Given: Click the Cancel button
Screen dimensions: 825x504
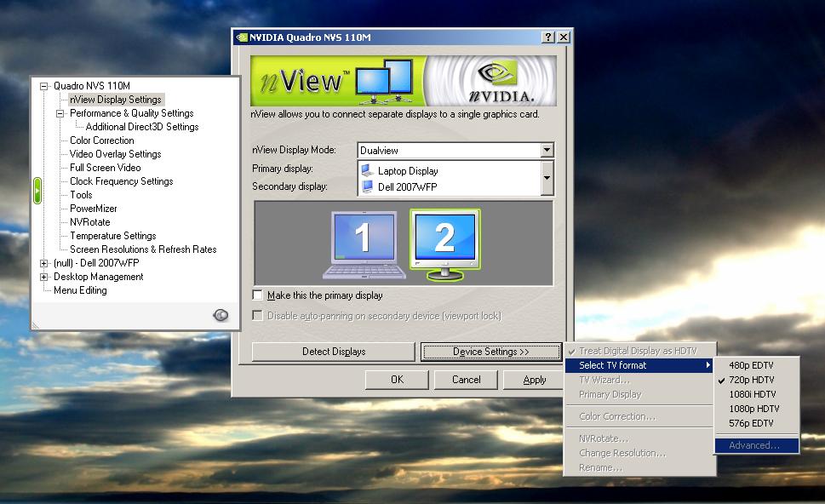Looking at the screenshot, I should (467, 380).
